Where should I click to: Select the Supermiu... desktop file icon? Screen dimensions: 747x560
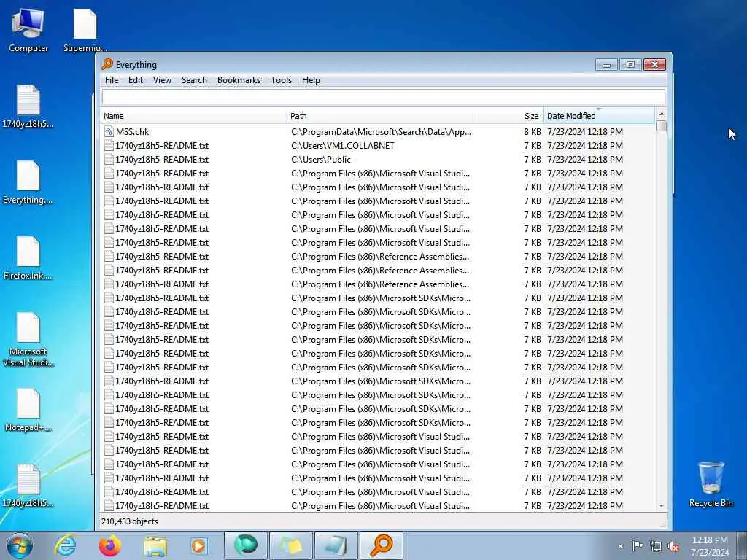pos(85,30)
